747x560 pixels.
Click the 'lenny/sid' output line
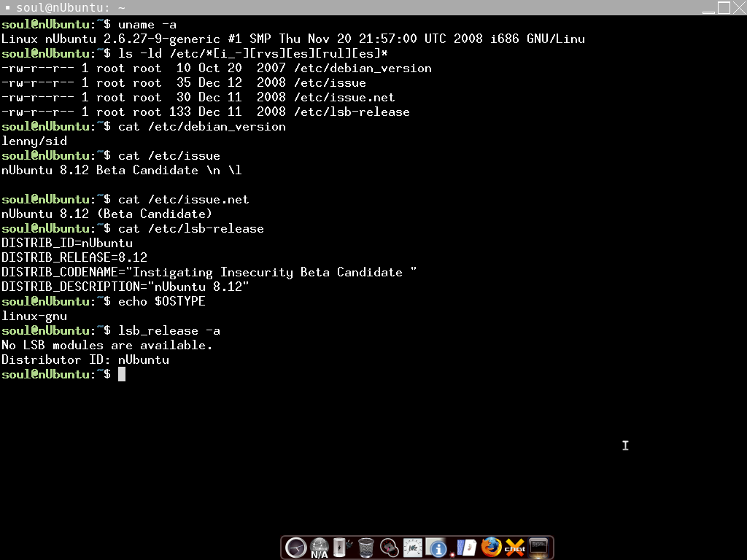click(34, 141)
